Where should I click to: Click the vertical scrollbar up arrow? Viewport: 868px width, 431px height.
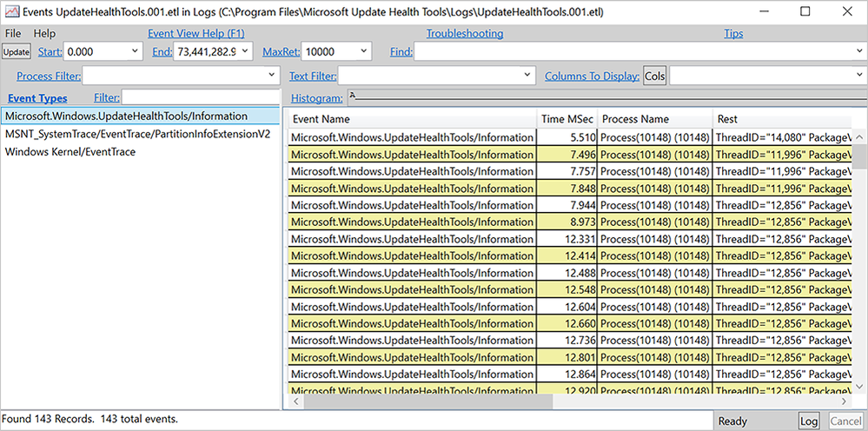[x=859, y=137]
